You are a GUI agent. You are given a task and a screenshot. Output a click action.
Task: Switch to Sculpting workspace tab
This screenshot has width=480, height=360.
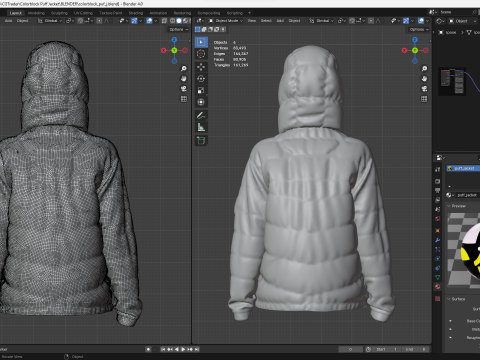(x=59, y=13)
